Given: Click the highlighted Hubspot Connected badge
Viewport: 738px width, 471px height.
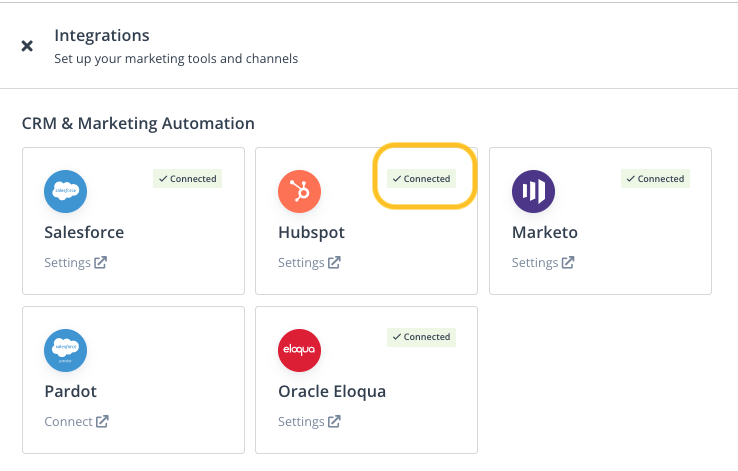Looking at the screenshot, I should tap(421, 179).
